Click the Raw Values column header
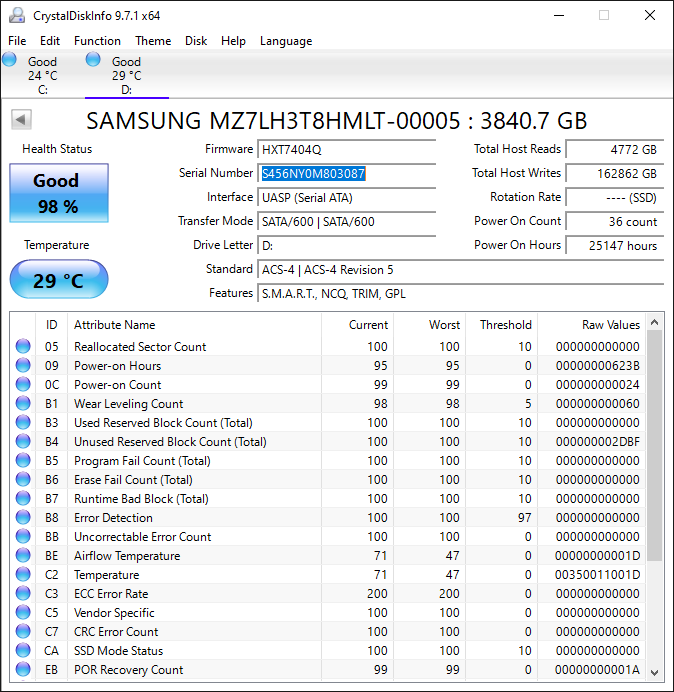The image size is (674, 692). click(591, 325)
